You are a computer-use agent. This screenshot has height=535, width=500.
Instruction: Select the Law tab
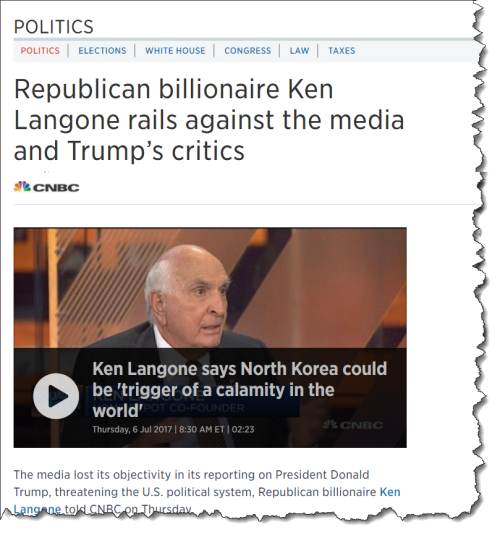pos(299,51)
